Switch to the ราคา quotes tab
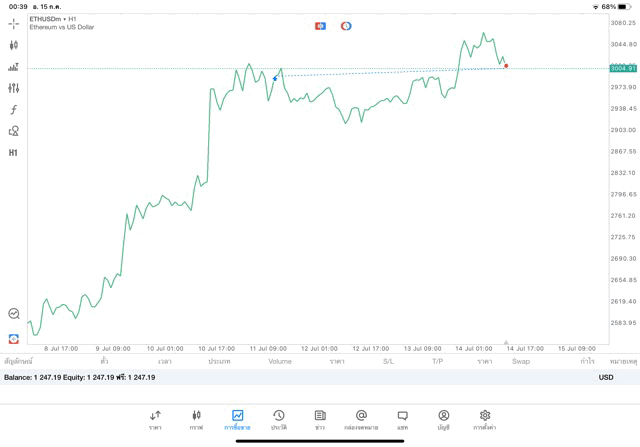Viewport: 640px width, 447px height. (x=155, y=420)
